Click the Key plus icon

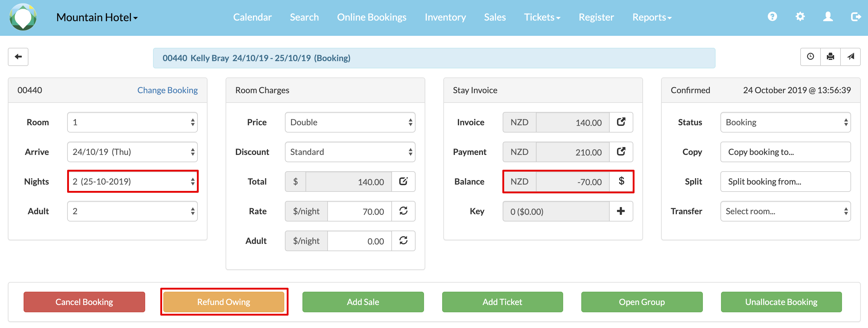tap(621, 212)
